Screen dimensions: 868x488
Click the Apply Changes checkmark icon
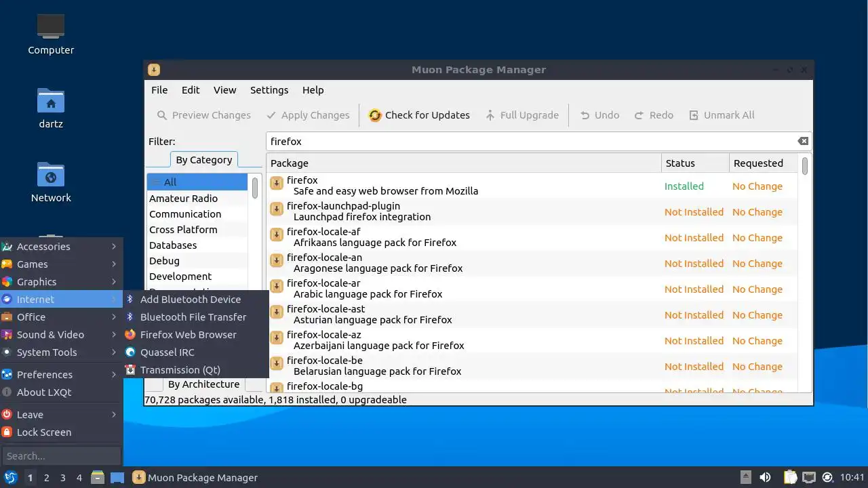(271, 115)
